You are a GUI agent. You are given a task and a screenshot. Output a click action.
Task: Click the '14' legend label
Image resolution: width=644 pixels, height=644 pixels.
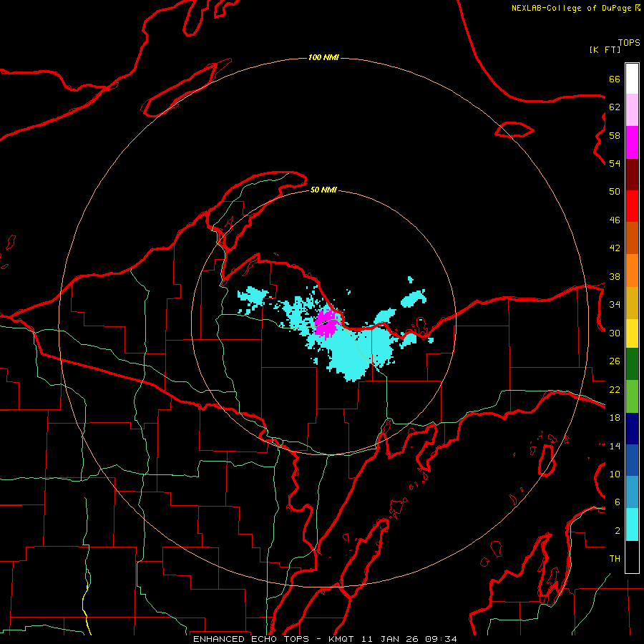point(615,446)
